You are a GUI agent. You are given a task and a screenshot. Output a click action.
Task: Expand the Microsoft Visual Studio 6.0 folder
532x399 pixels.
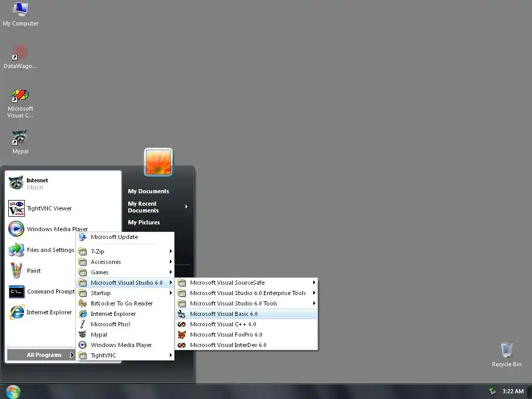tap(125, 283)
